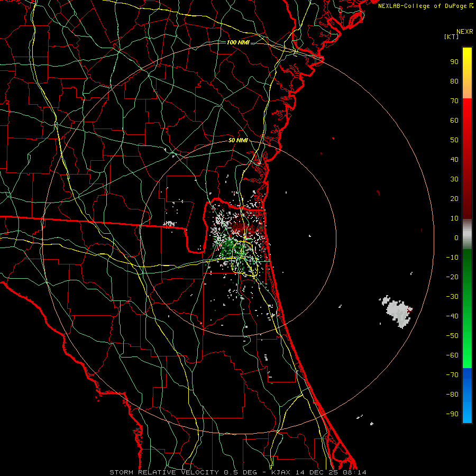476x476 pixels.
Task: Click the 70 value on the velocity scale
Action: click(454, 101)
